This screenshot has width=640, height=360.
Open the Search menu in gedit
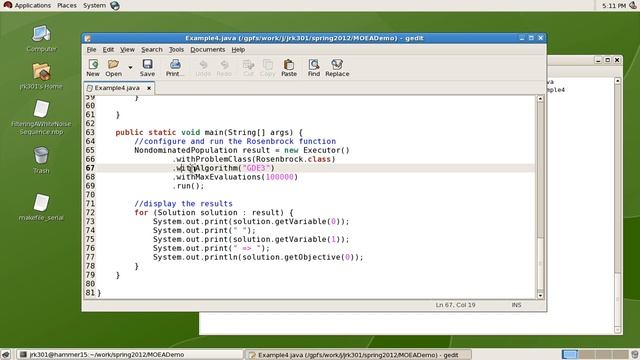tap(152, 49)
